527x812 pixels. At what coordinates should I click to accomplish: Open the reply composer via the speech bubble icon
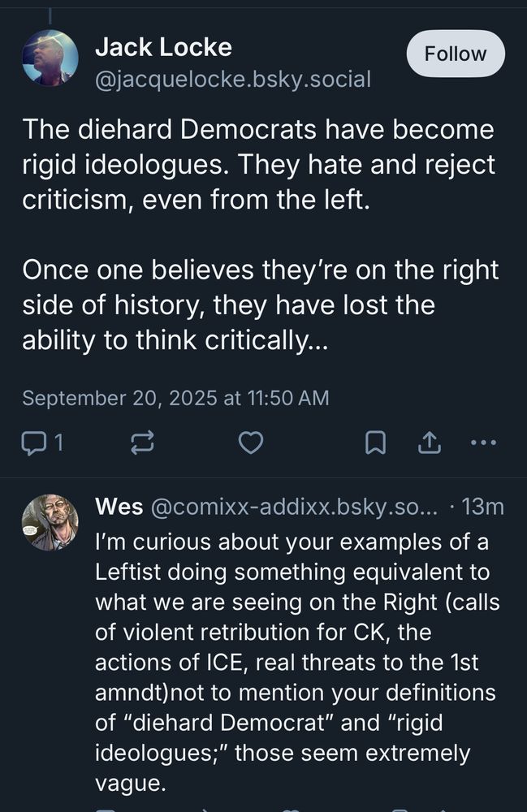coord(34,443)
